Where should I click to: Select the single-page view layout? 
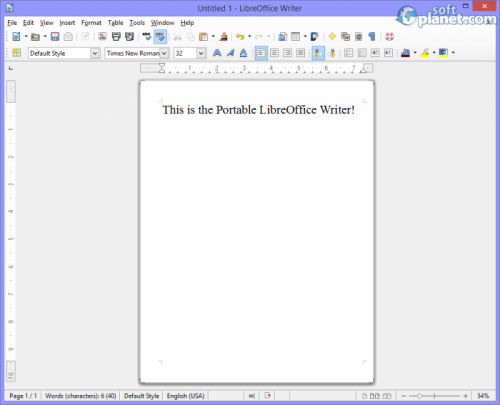pyautogui.click(x=364, y=396)
